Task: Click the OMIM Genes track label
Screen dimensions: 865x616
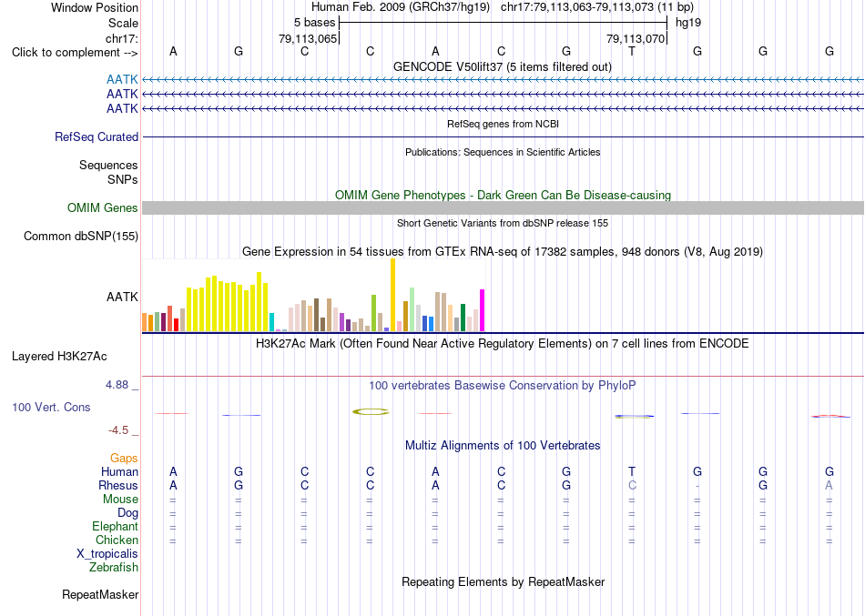Action: [102, 207]
